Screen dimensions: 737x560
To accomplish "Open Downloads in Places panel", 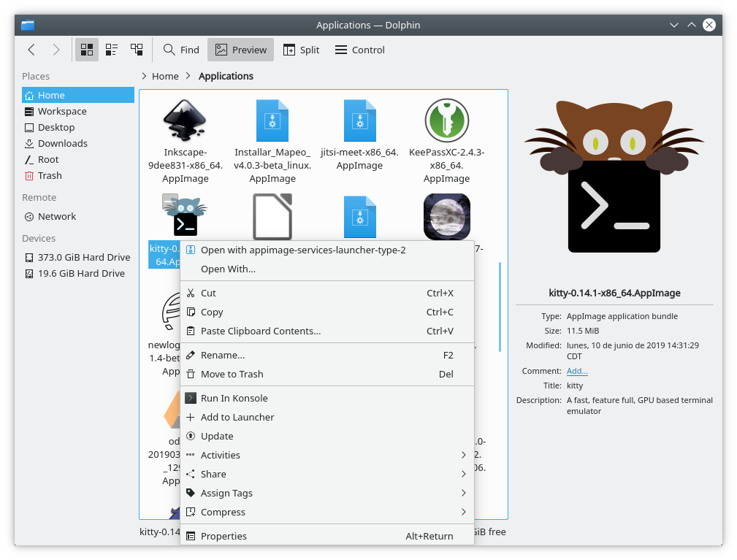I will pyautogui.click(x=78, y=143).
